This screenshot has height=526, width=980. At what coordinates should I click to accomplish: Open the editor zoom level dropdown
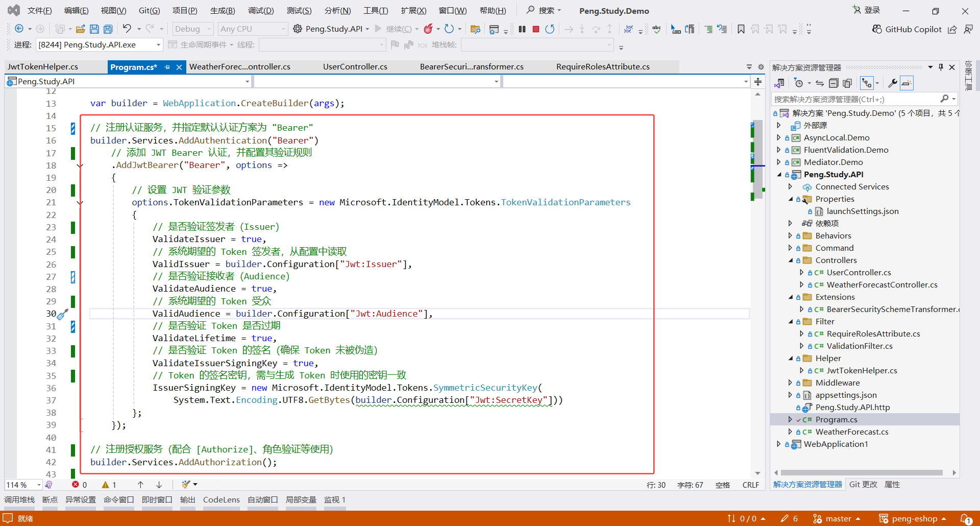point(23,485)
